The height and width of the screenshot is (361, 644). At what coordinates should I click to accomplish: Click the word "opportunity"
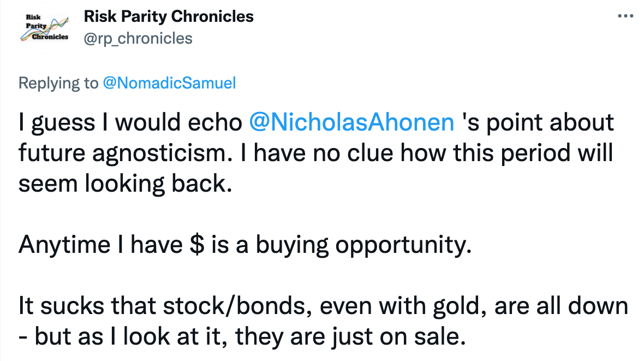(x=403, y=245)
